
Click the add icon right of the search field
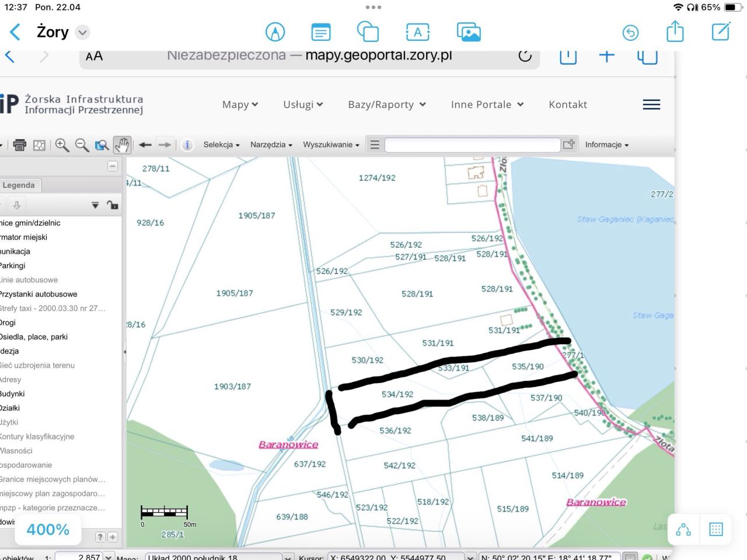[569, 144]
